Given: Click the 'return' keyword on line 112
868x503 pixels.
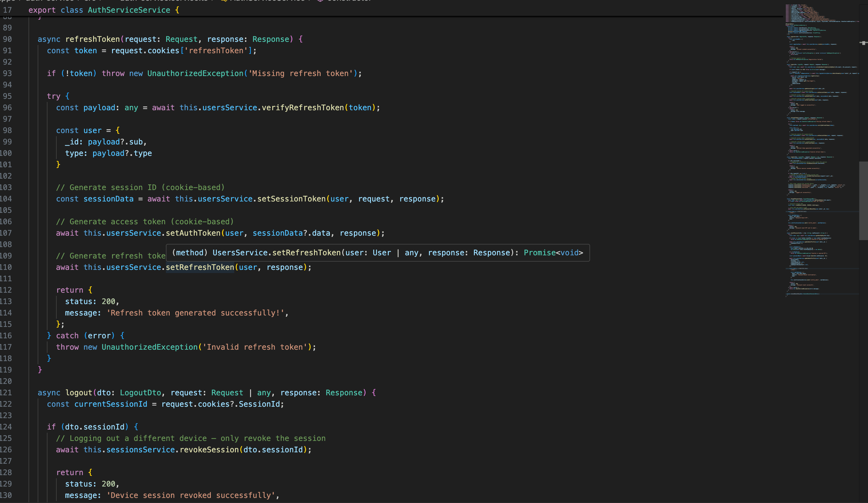Looking at the screenshot, I should click(x=70, y=290).
